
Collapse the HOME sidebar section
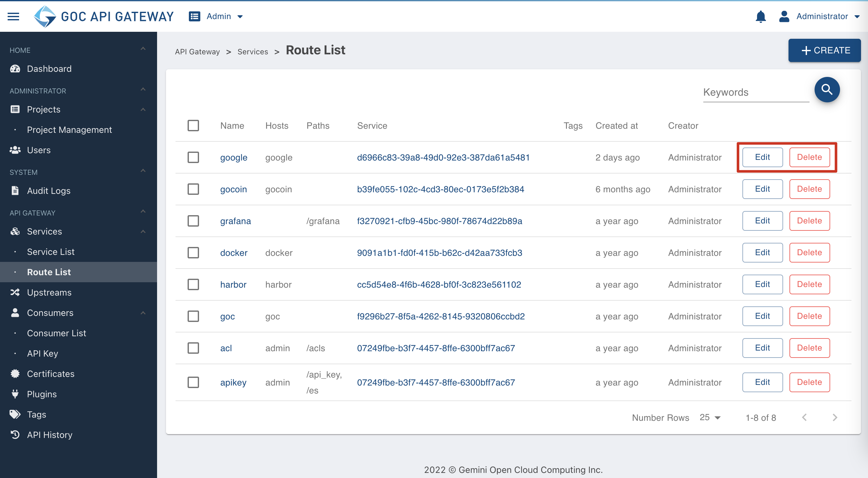(x=143, y=49)
